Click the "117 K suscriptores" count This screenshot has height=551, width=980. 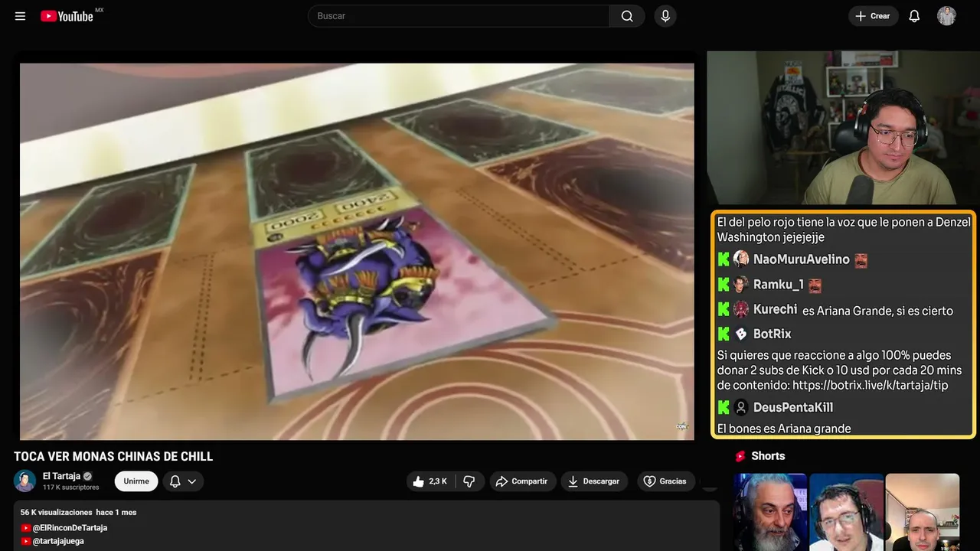[x=71, y=487]
